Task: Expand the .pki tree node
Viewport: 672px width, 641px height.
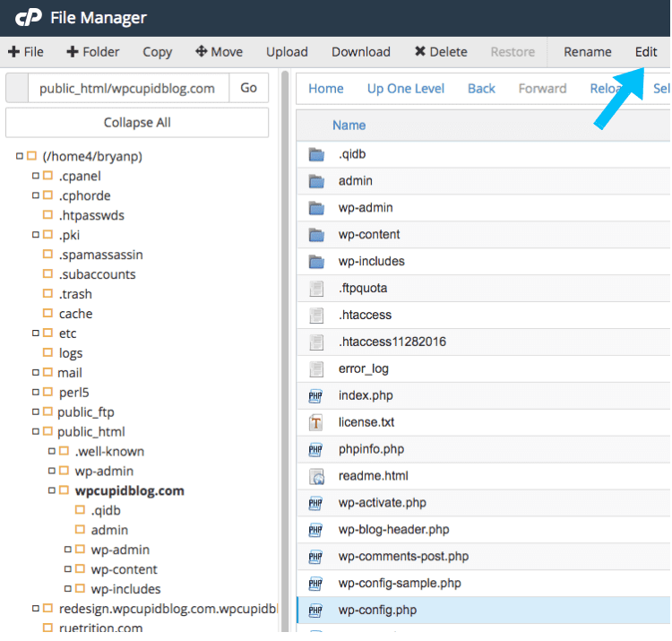Action: (36, 235)
